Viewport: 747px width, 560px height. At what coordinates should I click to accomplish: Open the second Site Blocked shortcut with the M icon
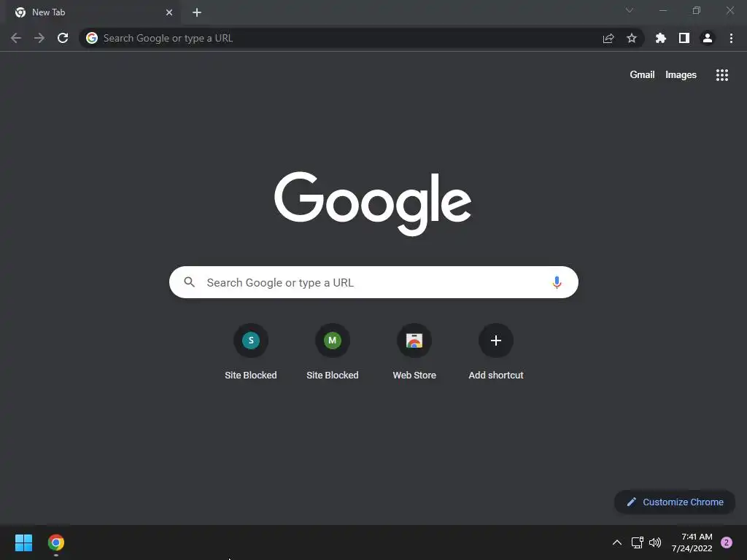click(x=333, y=352)
